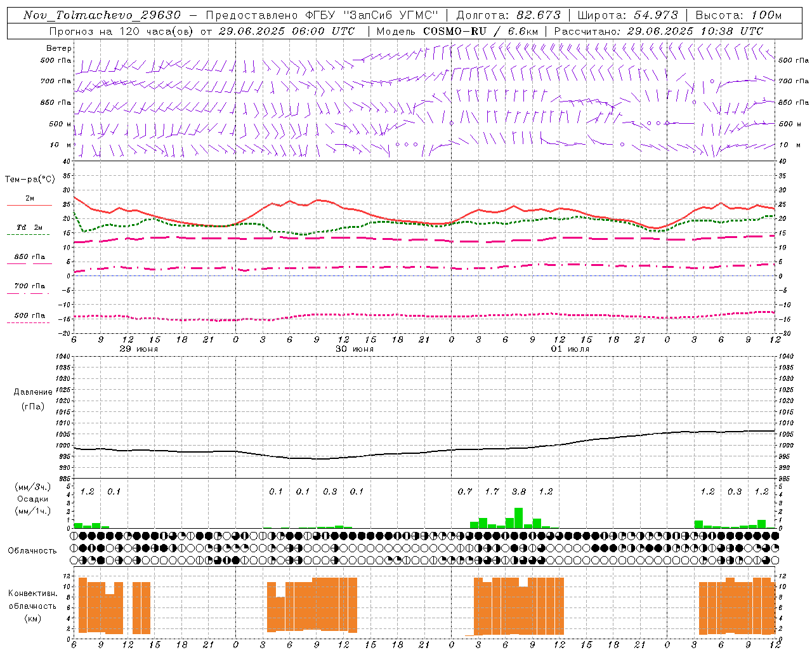
Task: Click the Ветер panel label
Action: pos(59,48)
